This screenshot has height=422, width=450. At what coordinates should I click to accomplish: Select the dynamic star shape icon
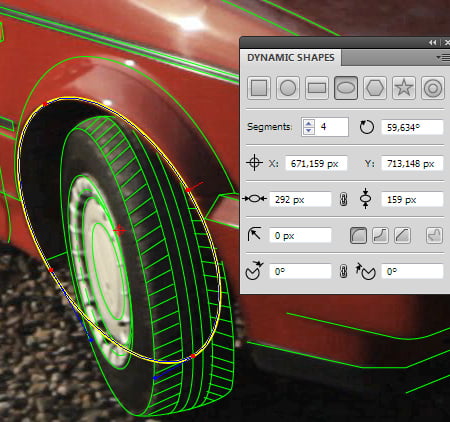(x=404, y=88)
